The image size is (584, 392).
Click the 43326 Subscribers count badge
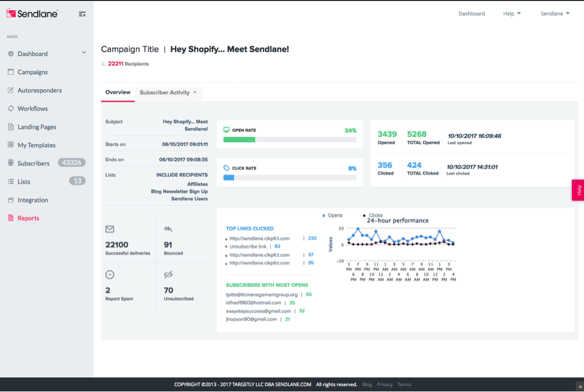click(x=71, y=163)
